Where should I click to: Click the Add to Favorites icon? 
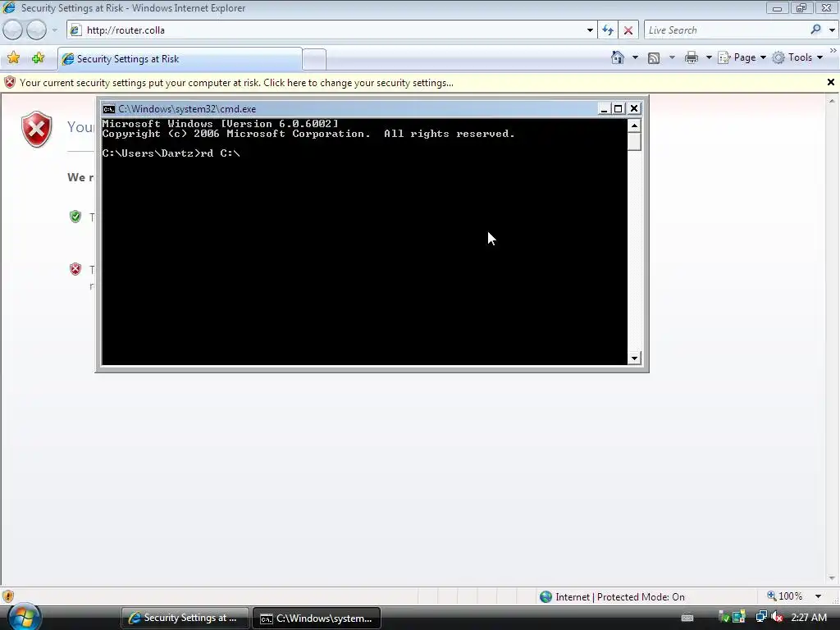pos(38,58)
